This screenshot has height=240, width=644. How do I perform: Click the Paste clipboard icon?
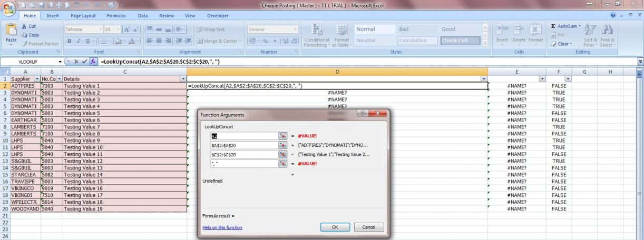point(11,33)
